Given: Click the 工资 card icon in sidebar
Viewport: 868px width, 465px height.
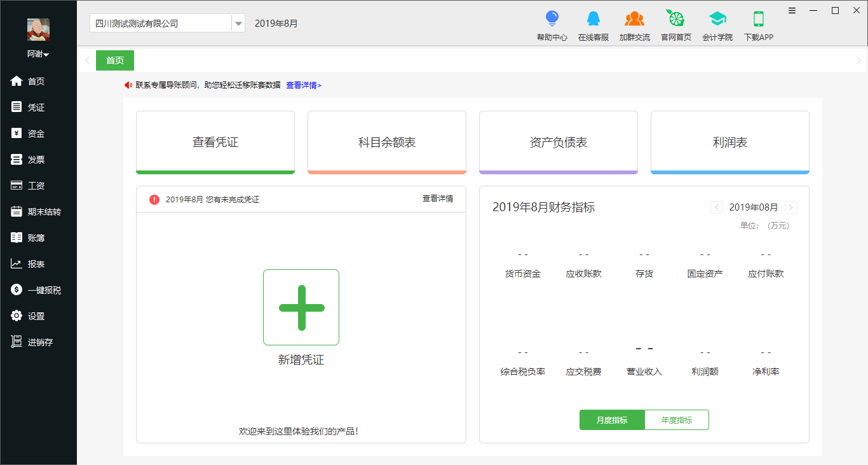Looking at the screenshot, I should tap(17, 185).
